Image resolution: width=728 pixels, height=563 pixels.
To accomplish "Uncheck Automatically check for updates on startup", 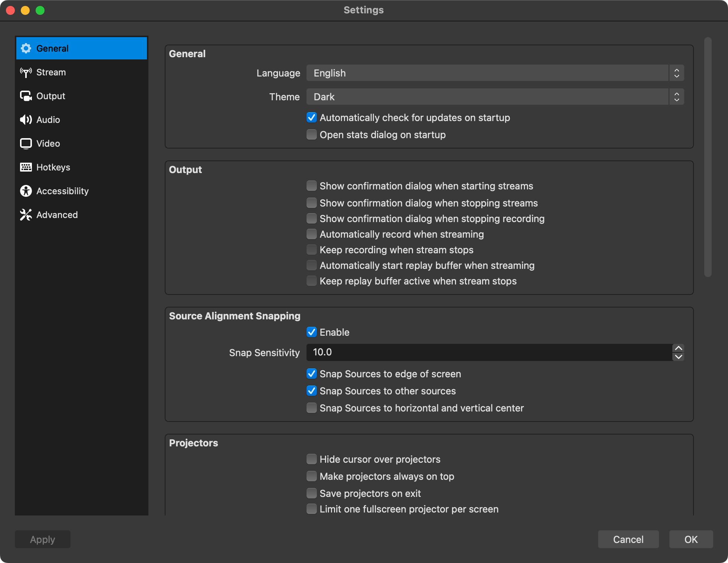I will click(x=311, y=117).
